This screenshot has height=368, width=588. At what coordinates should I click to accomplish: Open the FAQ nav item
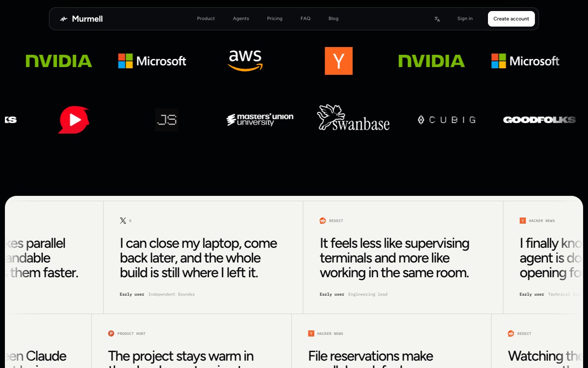click(305, 19)
